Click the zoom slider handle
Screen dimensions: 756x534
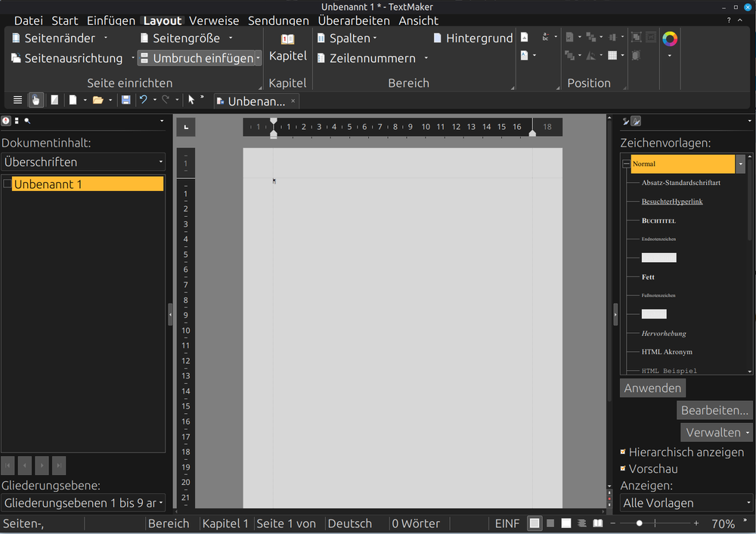[640, 523]
